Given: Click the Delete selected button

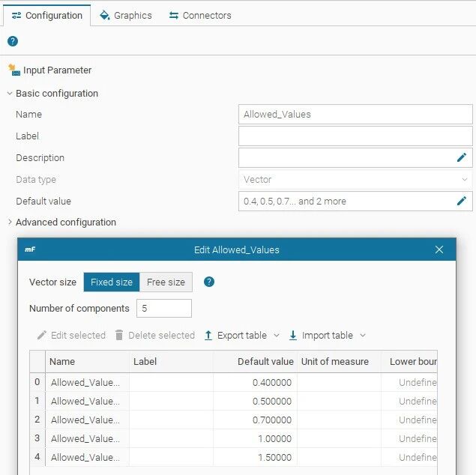Looking at the screenshot, I should pos(155,335).
